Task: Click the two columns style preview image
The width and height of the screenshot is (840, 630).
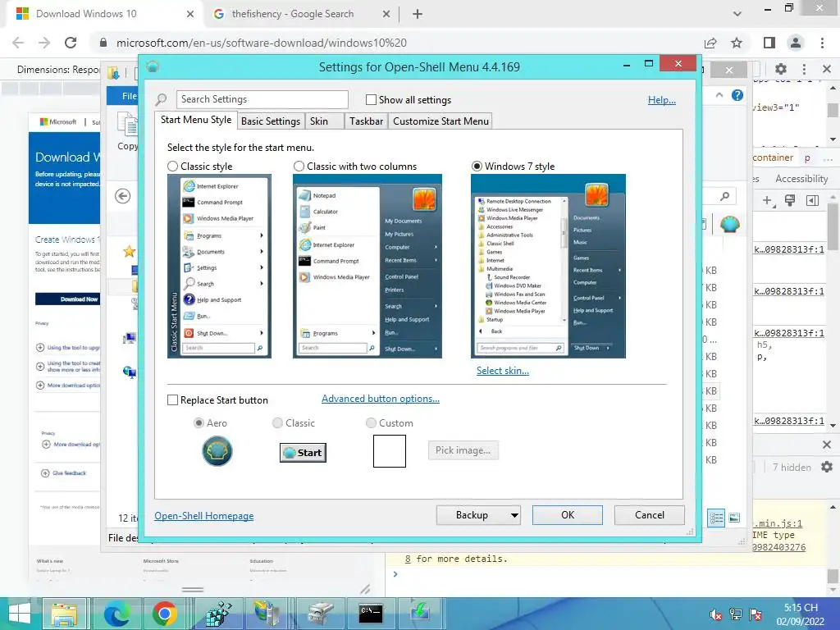Action: point(367,267)
